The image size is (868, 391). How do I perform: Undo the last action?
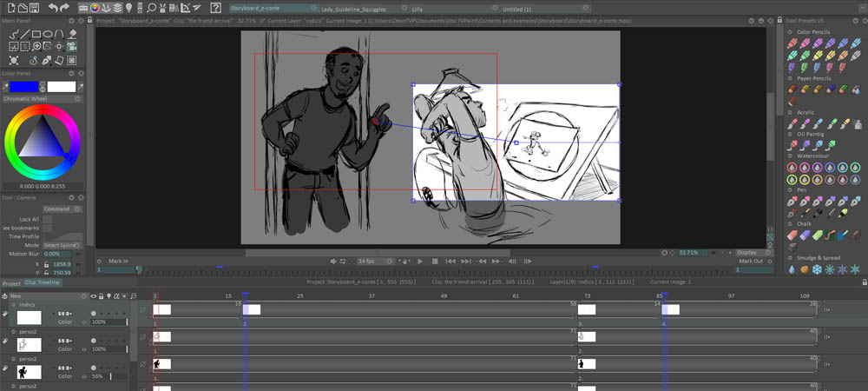[53, 9]
